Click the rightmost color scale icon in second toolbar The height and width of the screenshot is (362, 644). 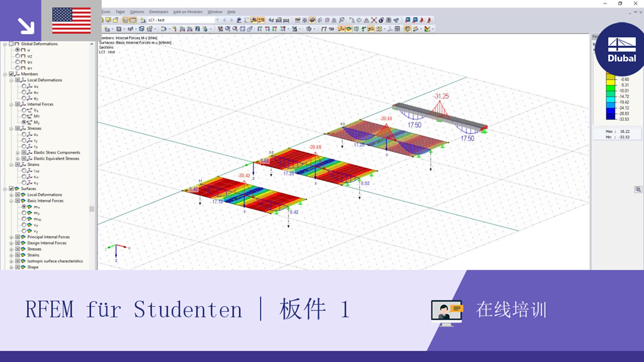coord(427,29)
